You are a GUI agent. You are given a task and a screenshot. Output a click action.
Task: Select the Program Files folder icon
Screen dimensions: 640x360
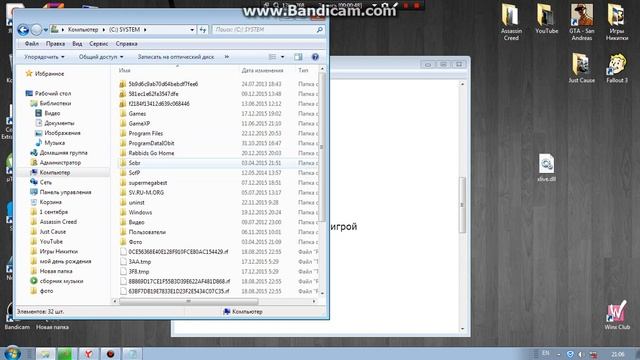(123, 133)
